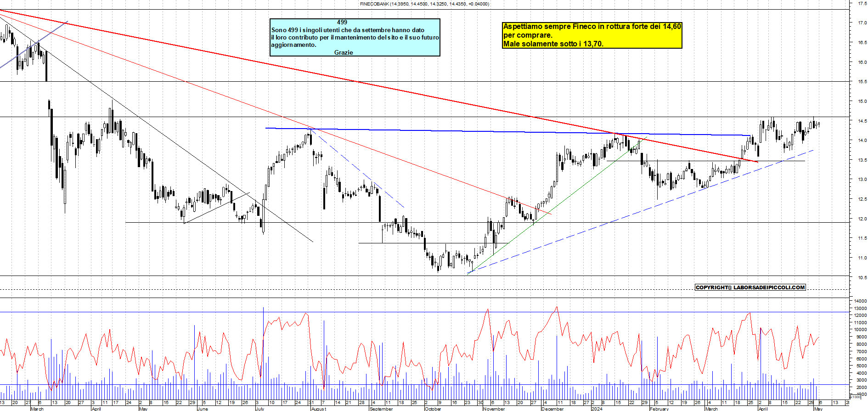Click the 16.0 price axis label
The width and height of the screenshot is (868, 411).
(x=862, y=62)
